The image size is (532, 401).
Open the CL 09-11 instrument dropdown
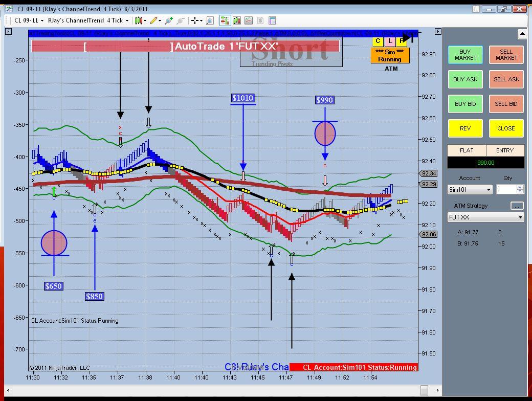pos(29,20)
